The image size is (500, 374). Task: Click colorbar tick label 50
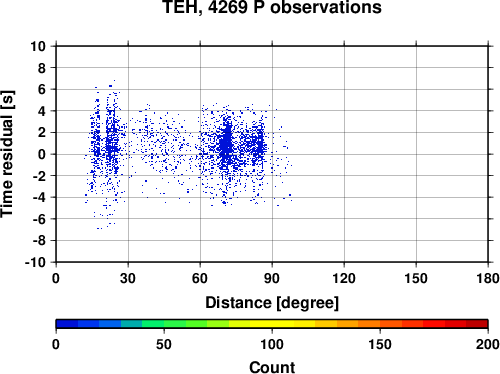tap(164, 344)
